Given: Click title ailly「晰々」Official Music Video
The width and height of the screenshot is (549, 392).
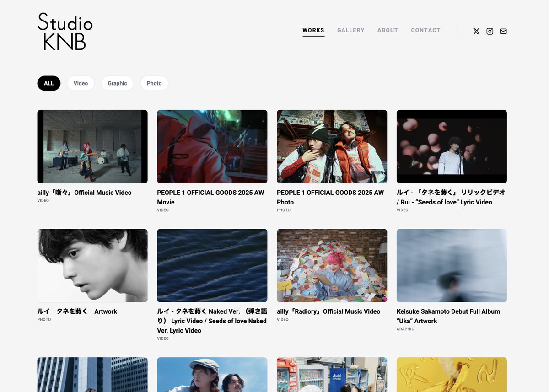Looking at the screenshot, I should pos(85,193).
